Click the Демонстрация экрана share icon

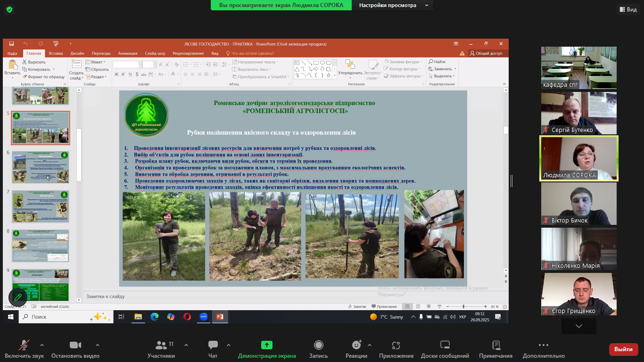(x=267, y=346)
